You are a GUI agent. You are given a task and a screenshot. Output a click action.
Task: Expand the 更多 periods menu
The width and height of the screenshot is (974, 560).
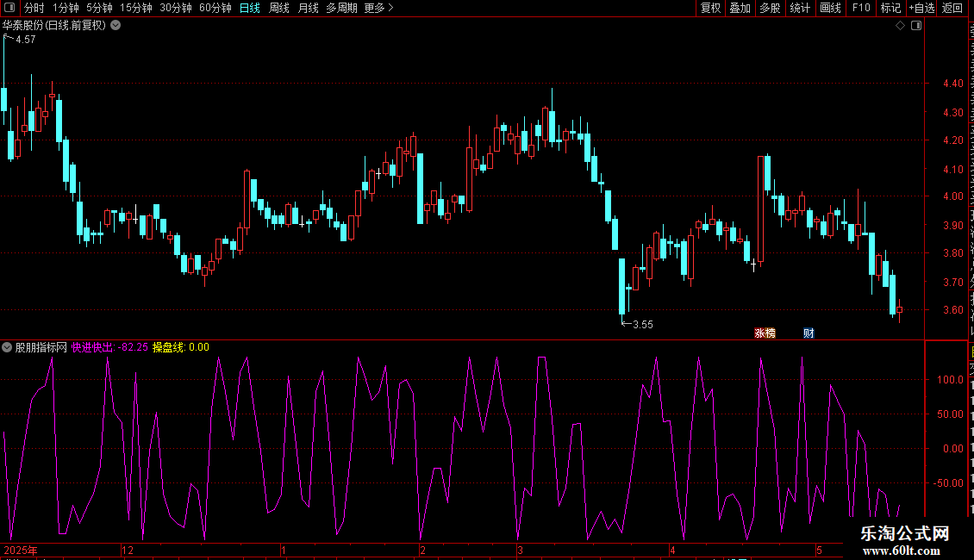click(378, 8)
